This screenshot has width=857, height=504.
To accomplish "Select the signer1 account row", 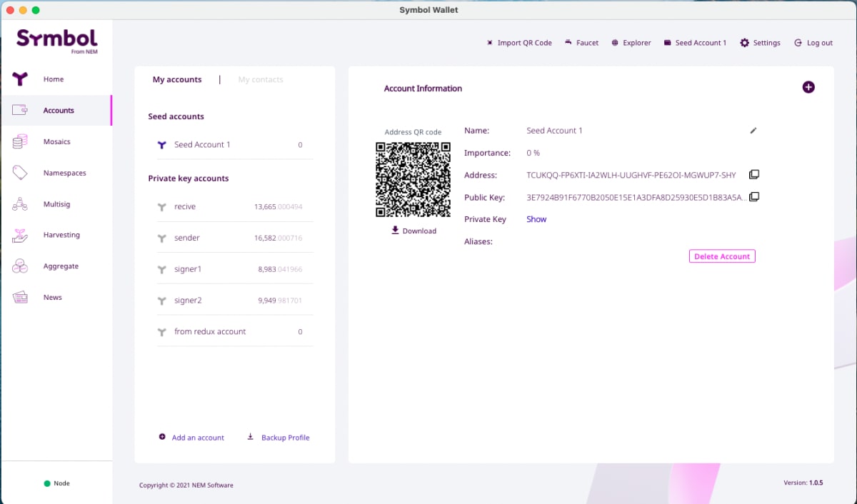I will [x=235, y=269].
